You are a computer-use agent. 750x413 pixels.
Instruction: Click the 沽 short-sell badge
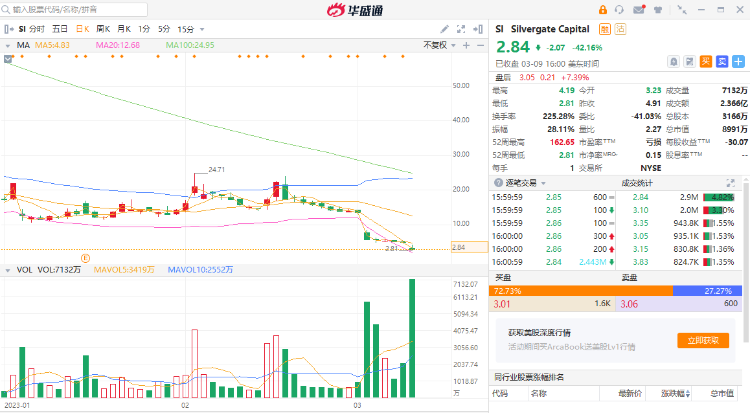point(620,29)
